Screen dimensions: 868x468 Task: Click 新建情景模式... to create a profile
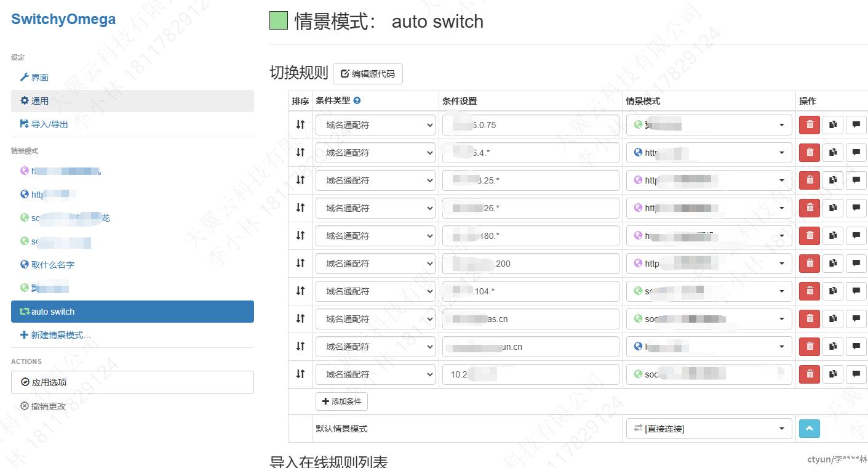[132, 335]
